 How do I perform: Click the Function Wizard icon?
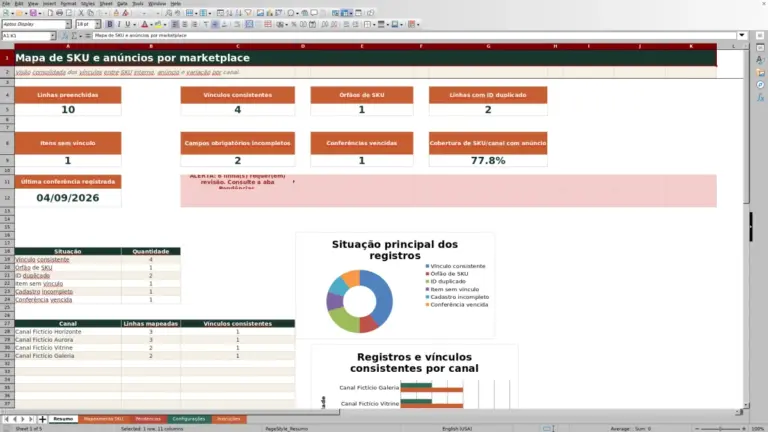(65, 36)
